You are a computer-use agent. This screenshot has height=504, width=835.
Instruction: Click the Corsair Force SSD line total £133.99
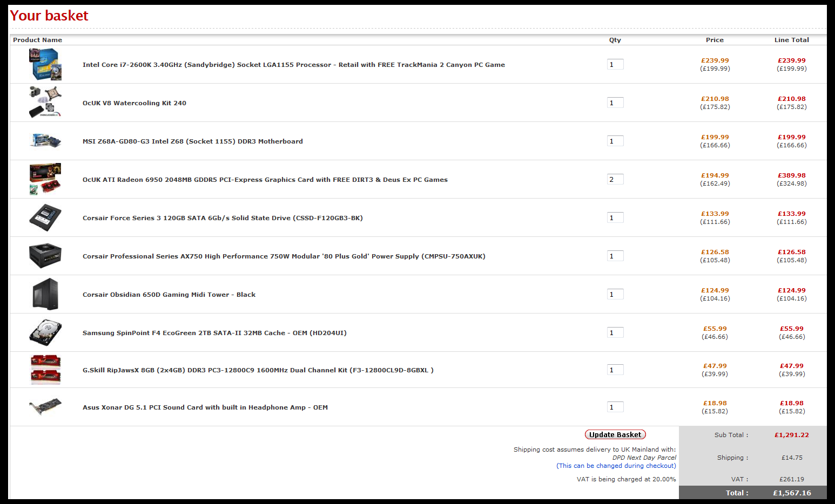coord(792,214)
